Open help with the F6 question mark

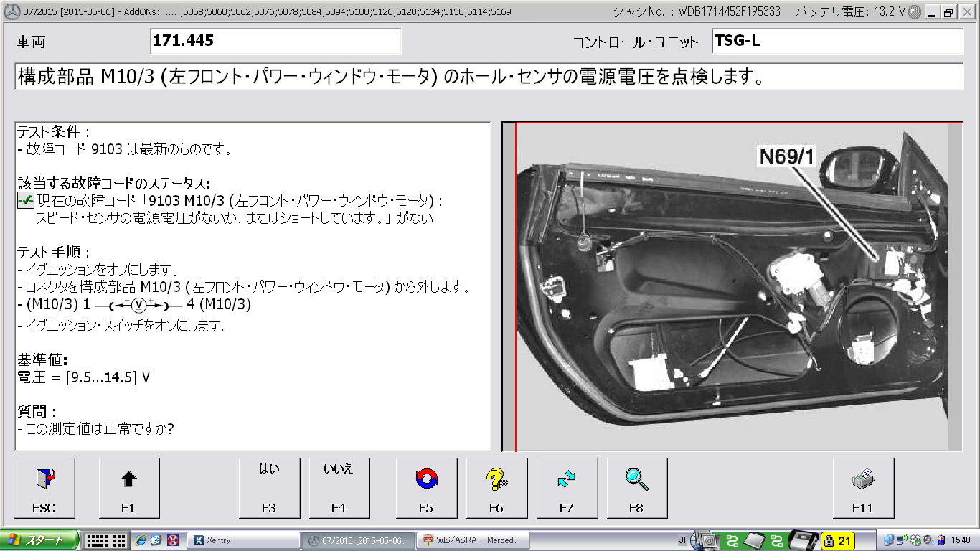(x=496, y=488)
